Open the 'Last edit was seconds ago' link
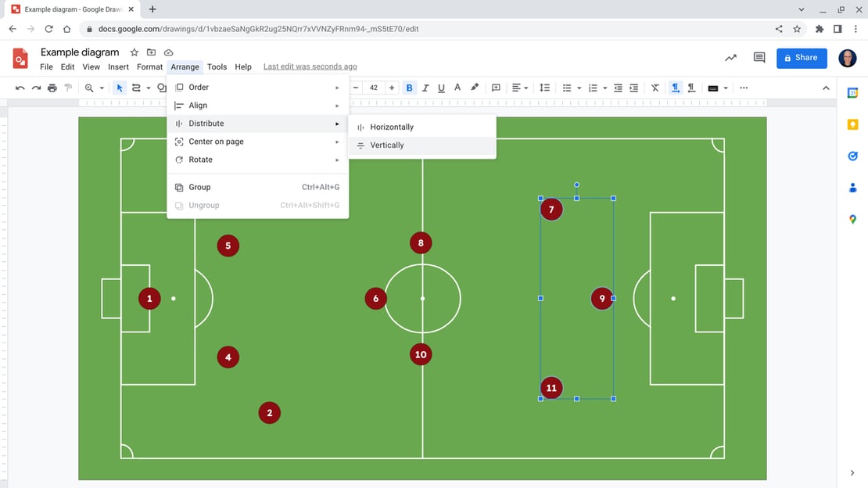Viewport: 868px width, 488px height. click(310, 67)
